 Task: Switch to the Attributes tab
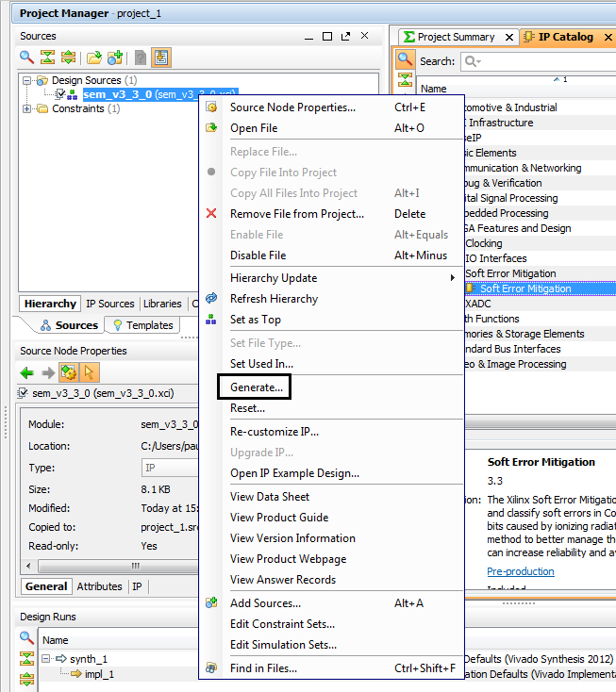coord(99,586)
